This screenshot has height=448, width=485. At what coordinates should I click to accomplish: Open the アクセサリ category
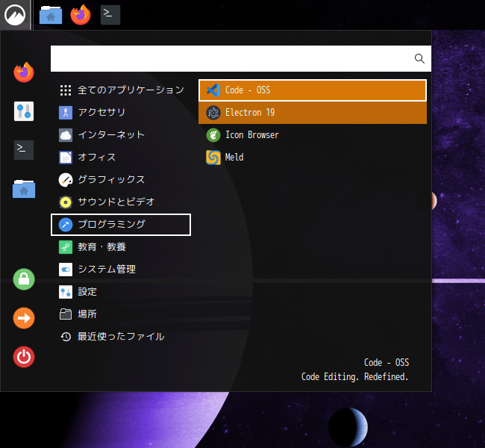(121, 113)
